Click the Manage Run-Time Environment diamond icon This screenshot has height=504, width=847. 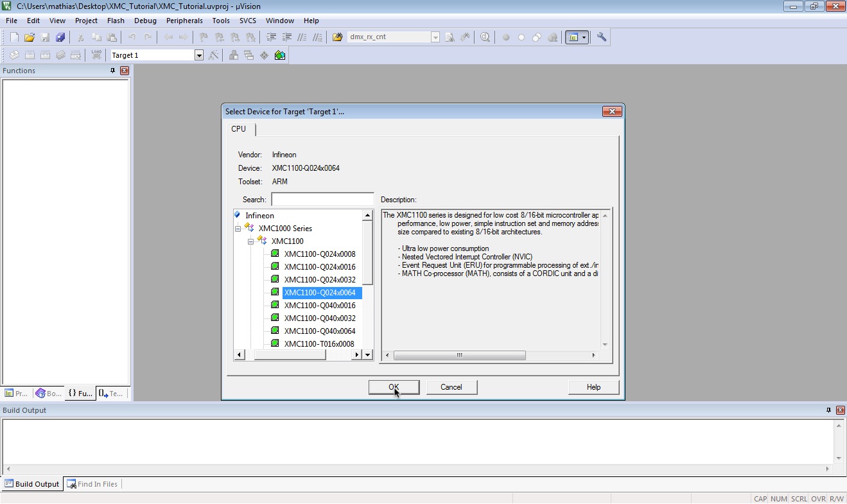264,55
